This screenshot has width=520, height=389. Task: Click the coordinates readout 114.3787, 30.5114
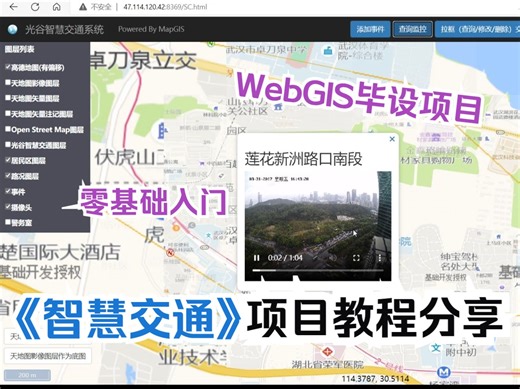(x=375, y=379)
